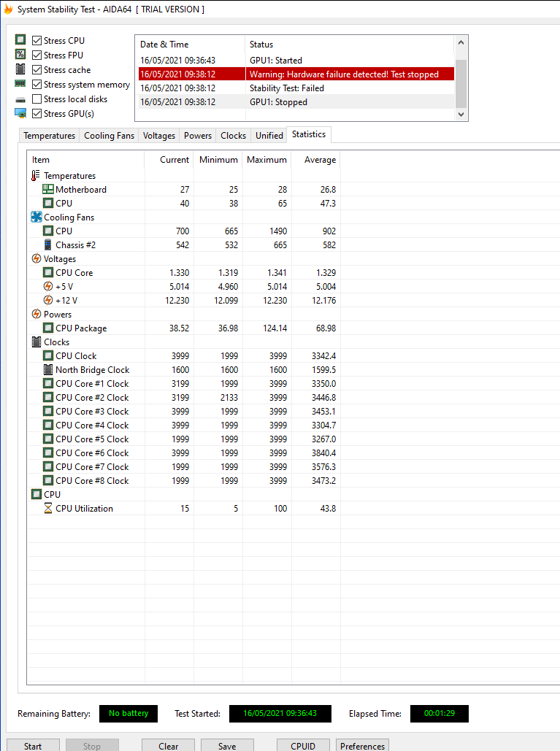Click the Status log column header
The width and height of the screenshot is (560, 751).
click(350, 45)
